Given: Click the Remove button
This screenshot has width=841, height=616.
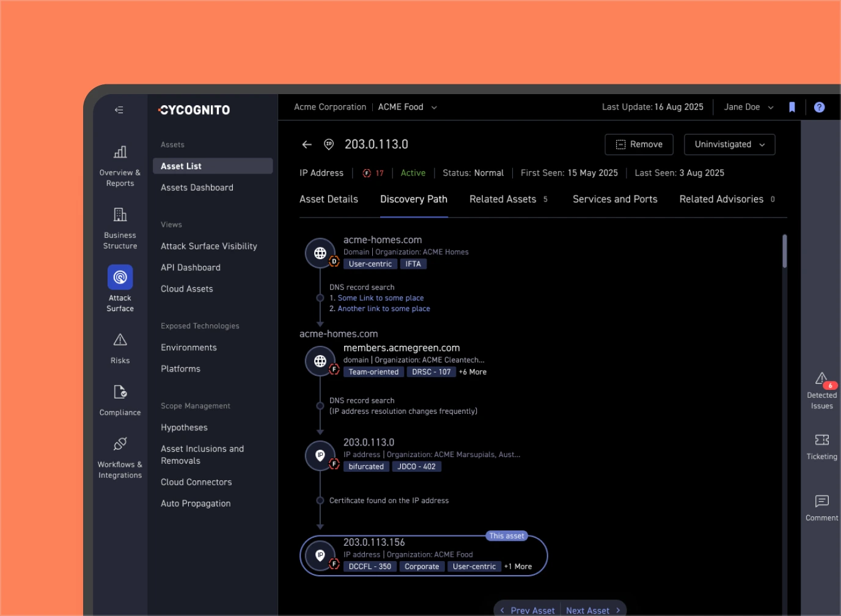Looking at the screenshot, I should pyautogui.click(x=639, y=145).
